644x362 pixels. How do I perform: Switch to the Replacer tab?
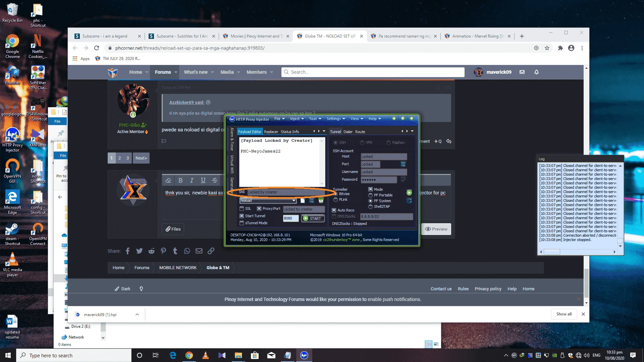point(271,132)
